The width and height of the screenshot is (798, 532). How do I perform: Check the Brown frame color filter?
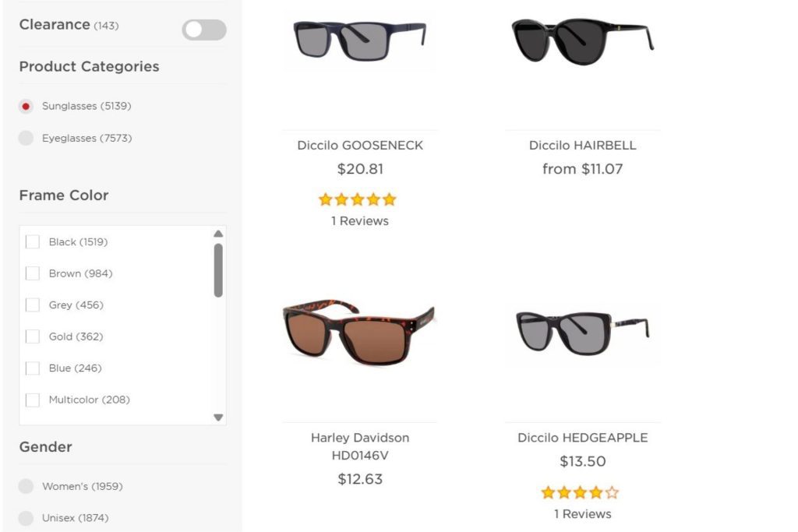pos(32,273)
